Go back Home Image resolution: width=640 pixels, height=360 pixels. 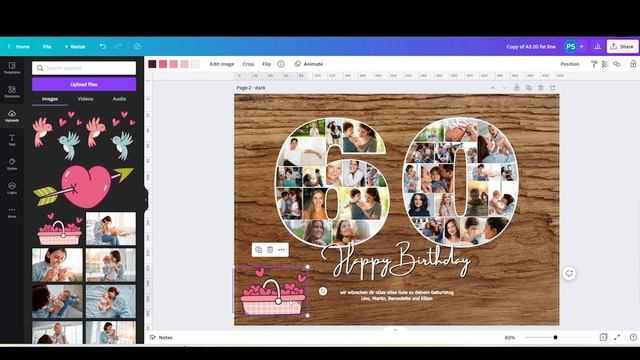click(19, 47)
